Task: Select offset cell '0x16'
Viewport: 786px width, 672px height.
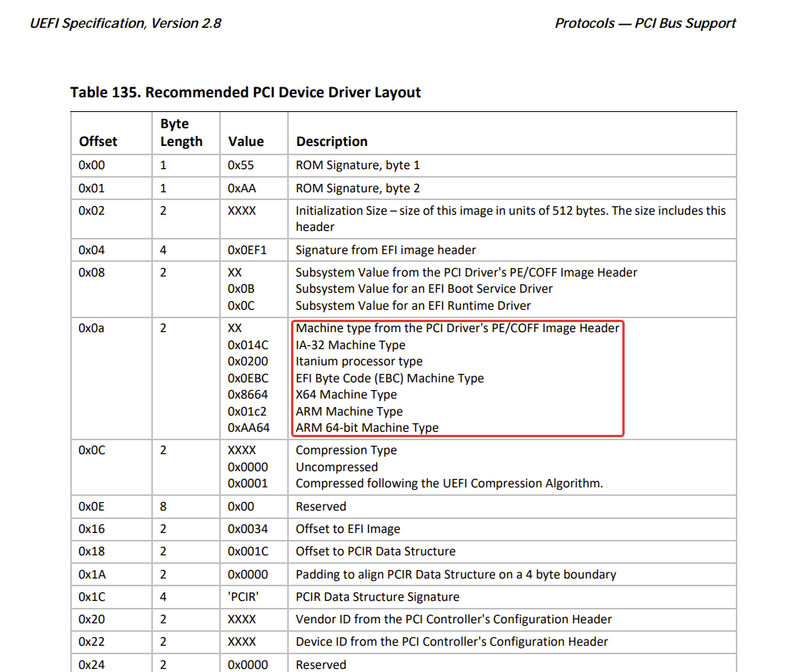Action: pyautogui.click(x=92, y=528)
